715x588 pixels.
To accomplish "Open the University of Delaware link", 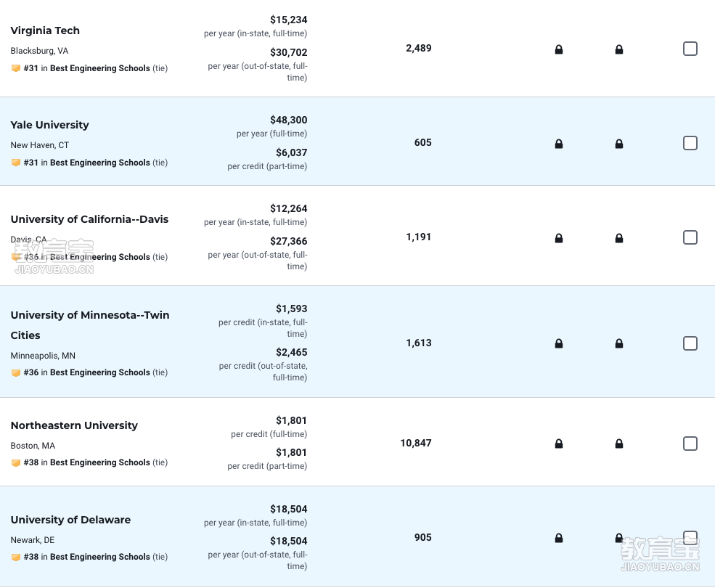I will [70, 520].
